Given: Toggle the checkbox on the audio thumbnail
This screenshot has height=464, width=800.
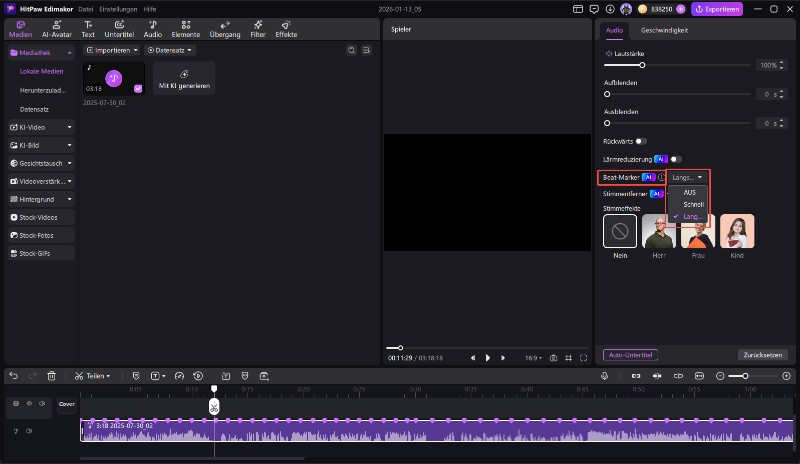Looking at the screenshot, I should (x=137, y=88).
